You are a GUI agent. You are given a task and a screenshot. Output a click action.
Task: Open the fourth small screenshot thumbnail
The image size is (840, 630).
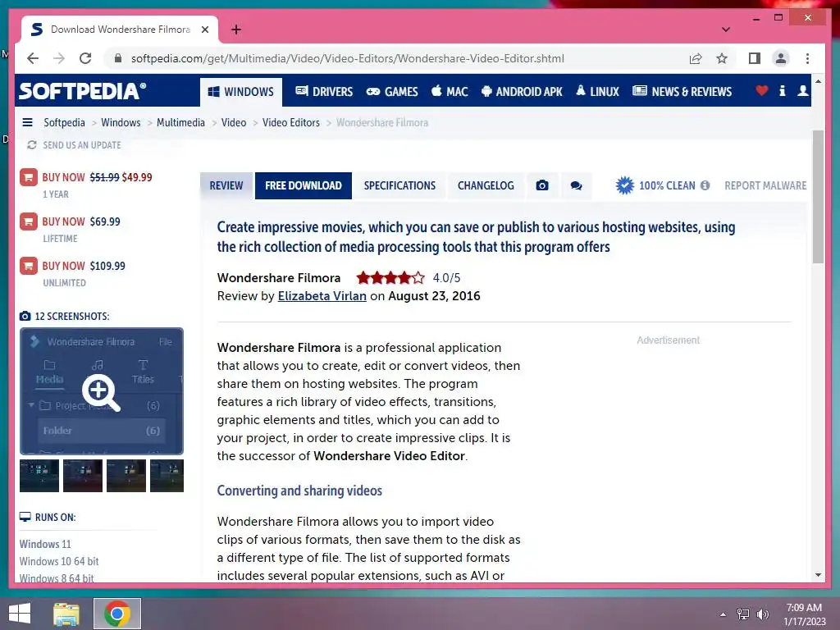(x=167, y=476)
